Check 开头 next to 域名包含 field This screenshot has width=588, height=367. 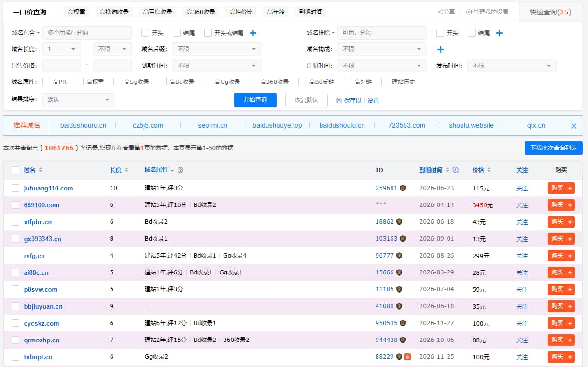click(x=144, y=33)
